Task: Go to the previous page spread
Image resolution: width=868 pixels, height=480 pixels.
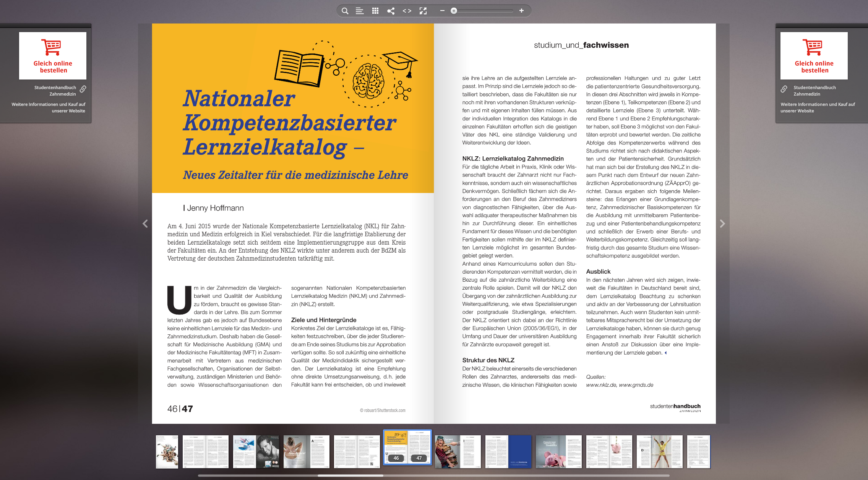Action: coord(145,224)
